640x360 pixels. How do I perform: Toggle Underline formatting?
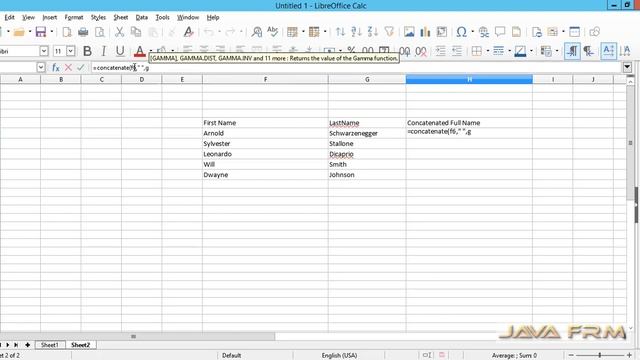tap(120, 51)
